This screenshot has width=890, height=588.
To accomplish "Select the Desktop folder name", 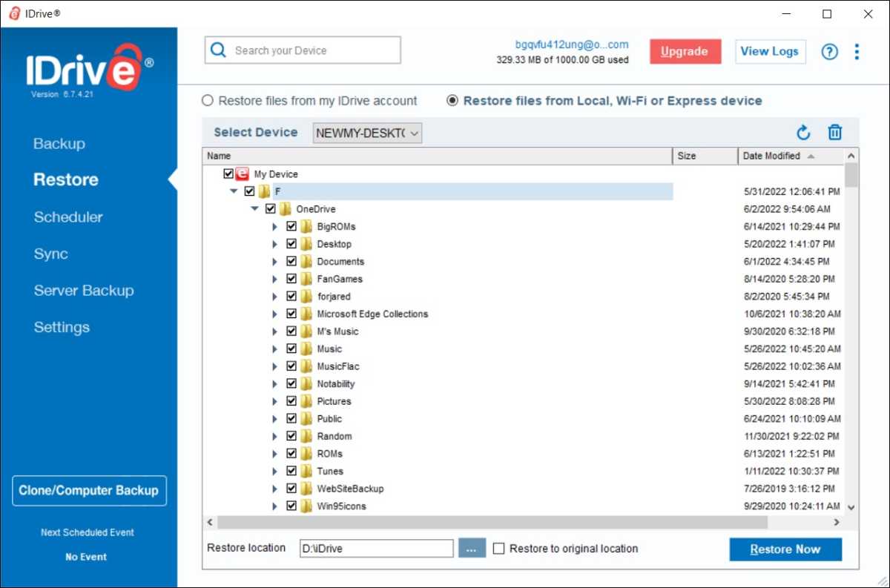I will click(334, 244).
